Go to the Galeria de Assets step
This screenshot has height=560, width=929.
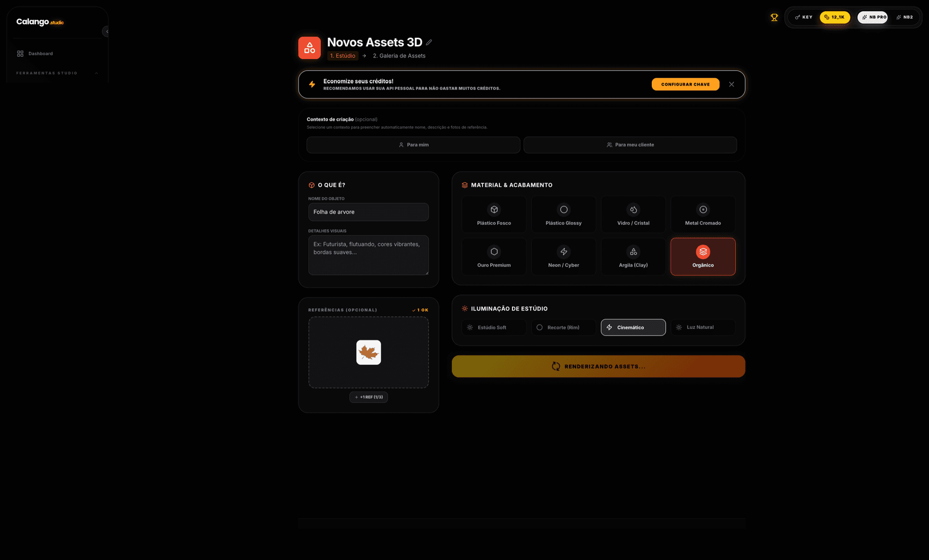(x=399, y=56)
